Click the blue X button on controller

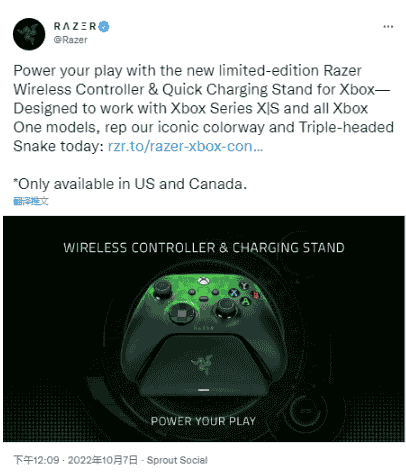[x=234, y=293]
